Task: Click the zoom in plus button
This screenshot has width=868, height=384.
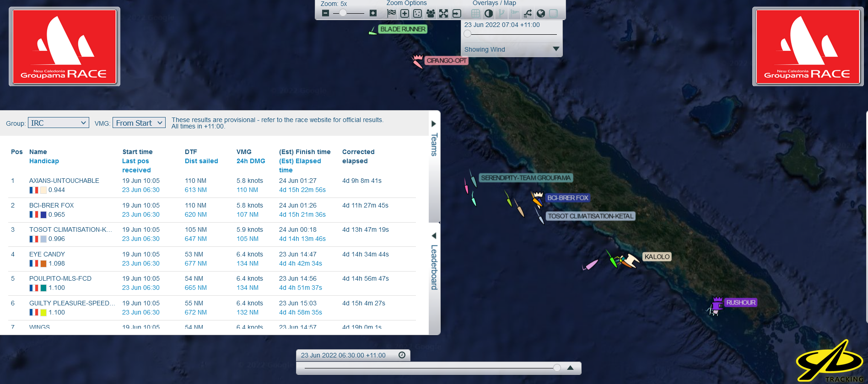Action: pos(373,13)
